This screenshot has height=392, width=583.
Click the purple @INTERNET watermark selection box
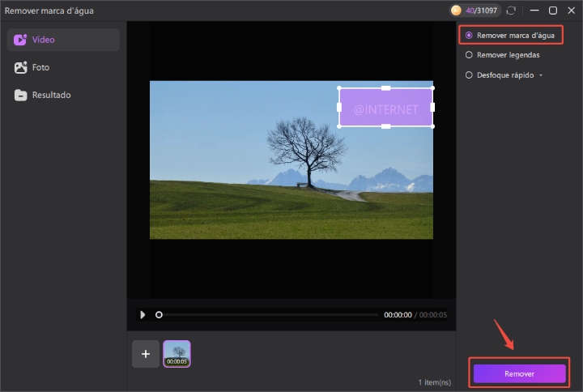(x=385, y=108)
